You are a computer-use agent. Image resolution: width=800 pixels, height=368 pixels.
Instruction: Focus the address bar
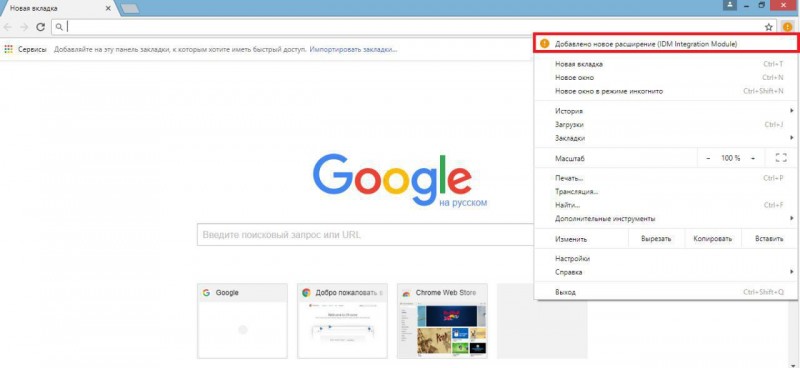point(413,27)
